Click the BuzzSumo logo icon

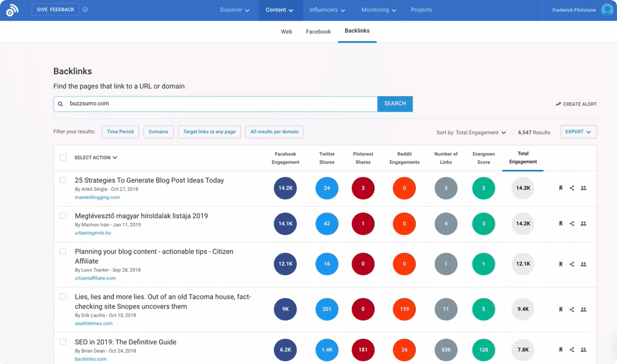click(x=12, y=10)
